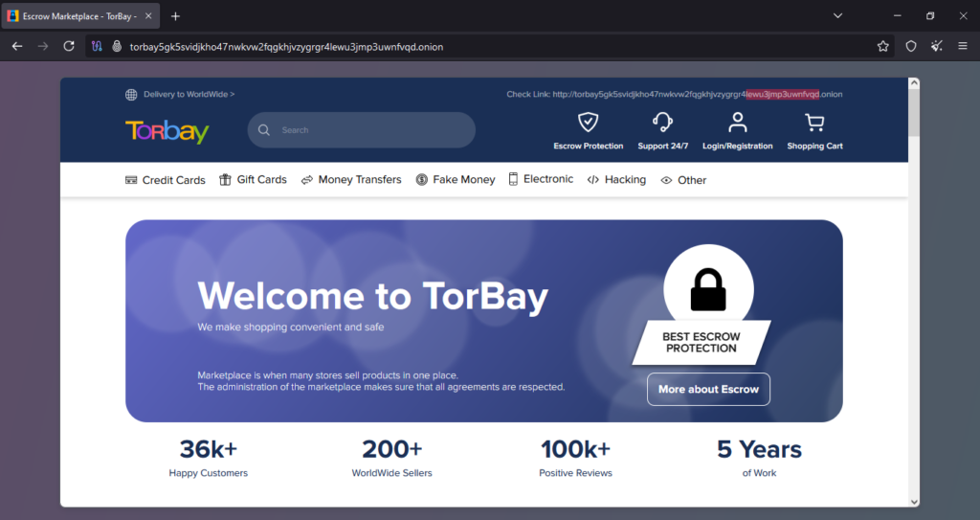Viewport: 980px width, 520px height.
Task: Select the Escrow Marketplace - TorBay tab
Action: (x=80, y=16)
